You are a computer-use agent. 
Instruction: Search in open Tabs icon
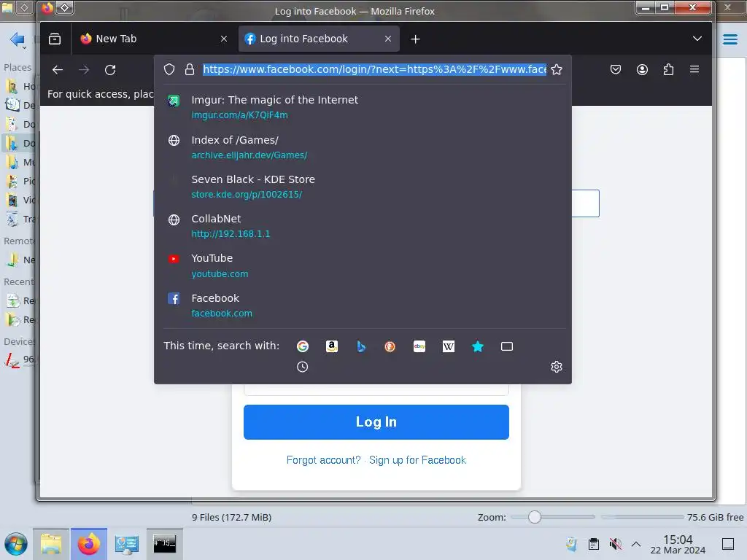point(507,346)
